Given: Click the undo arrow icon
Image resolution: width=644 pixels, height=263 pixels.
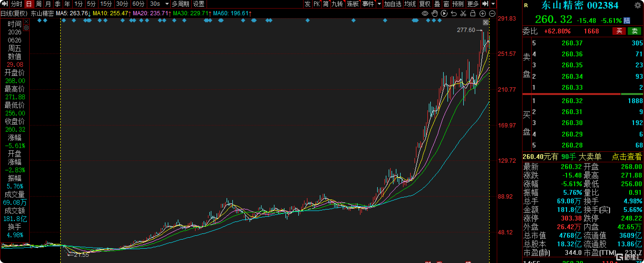Looking at the screenshot, I should pos(454,13).
